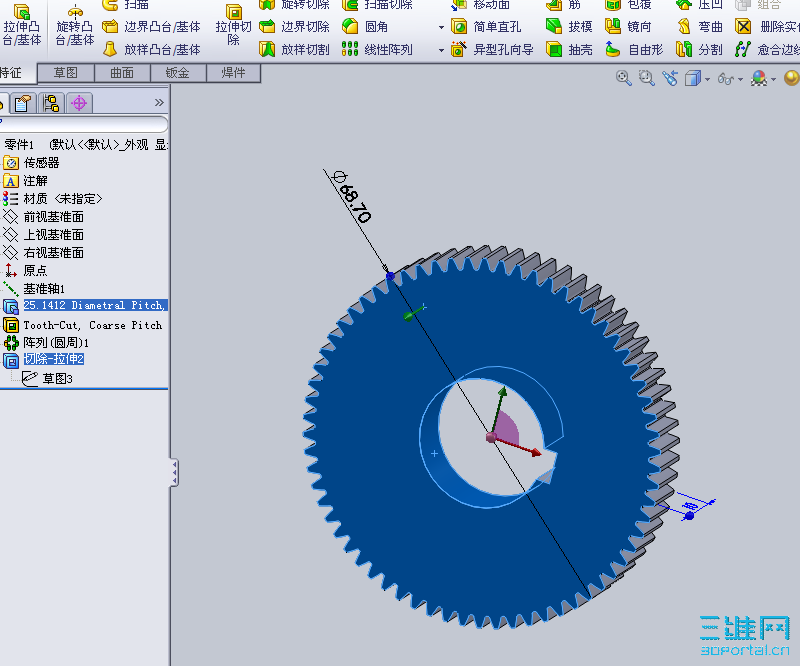The width and height of the screenshot is (800, 666).
Task: Select the 阵列(圆周)1 circular pattern feature
Action: pos(46,342)
